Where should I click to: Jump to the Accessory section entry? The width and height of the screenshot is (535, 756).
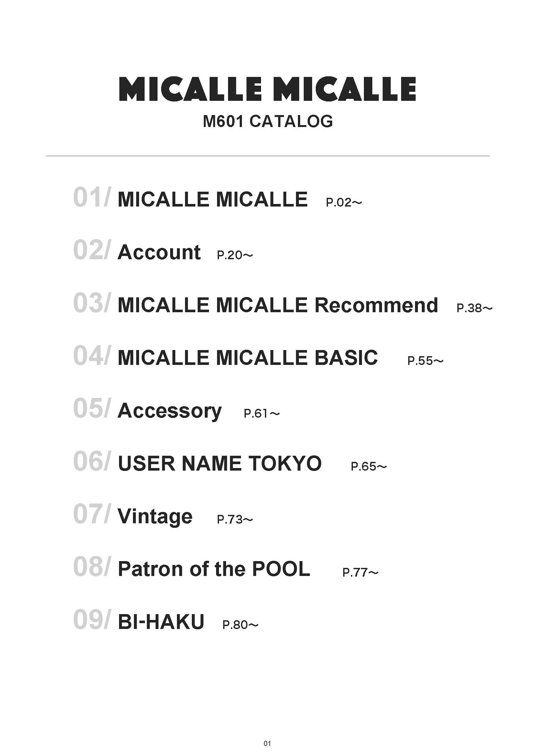point(170,411)
